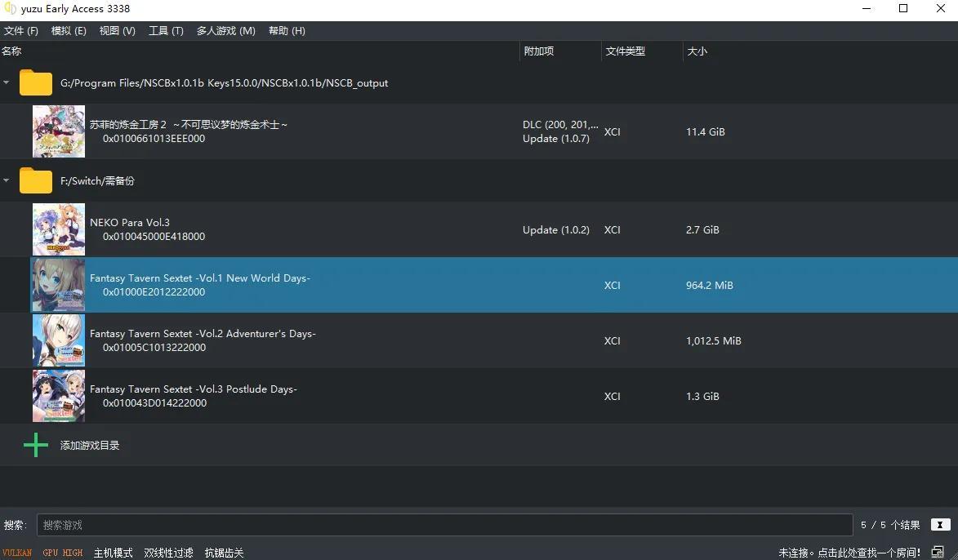Click the 搜索: label
This screenshot has width=958, height=560.
point(16,525)
